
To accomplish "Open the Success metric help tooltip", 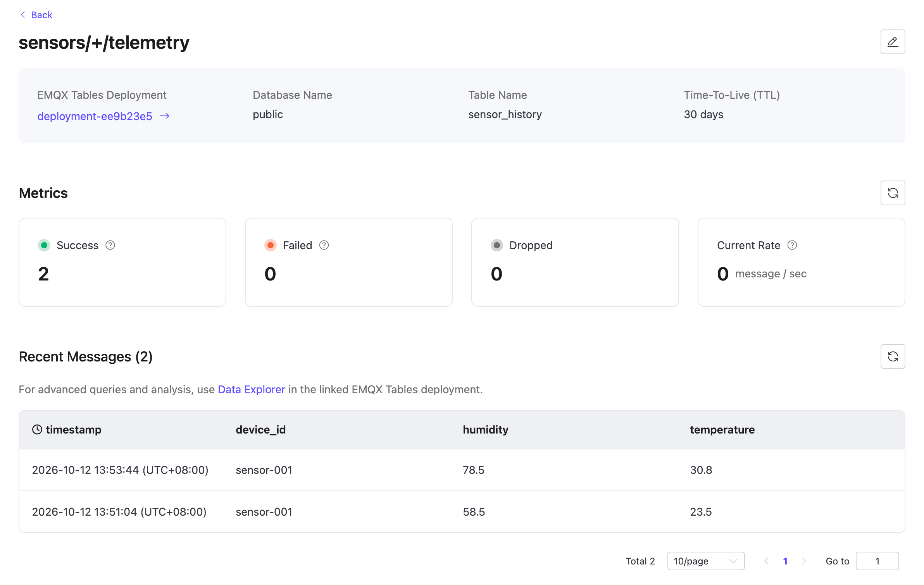I will (x=110, y=245).
